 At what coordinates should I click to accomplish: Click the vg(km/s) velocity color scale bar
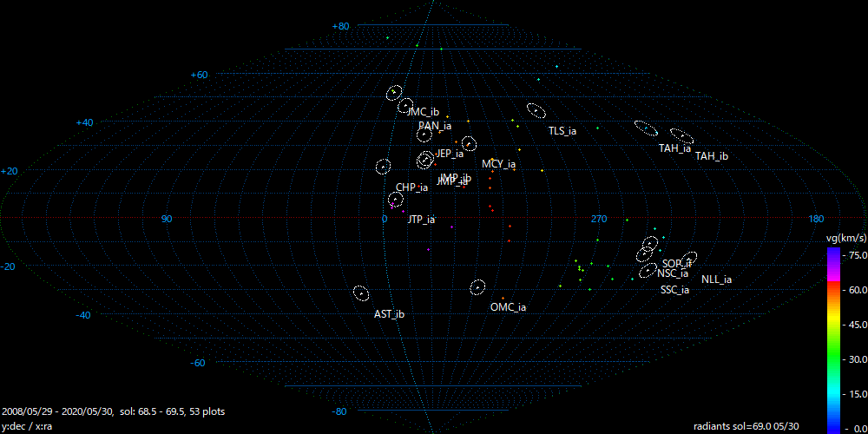(x=832, y=339)
